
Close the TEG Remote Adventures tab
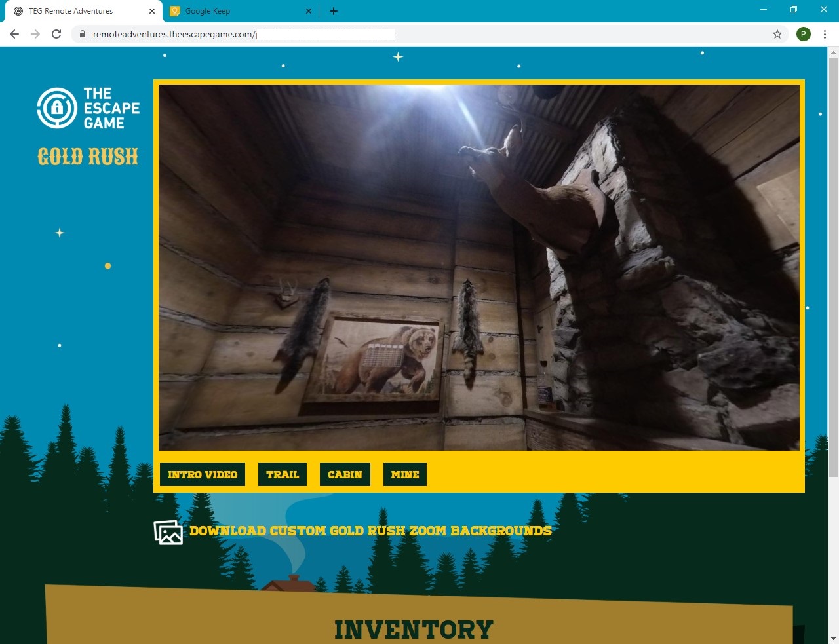151,11
